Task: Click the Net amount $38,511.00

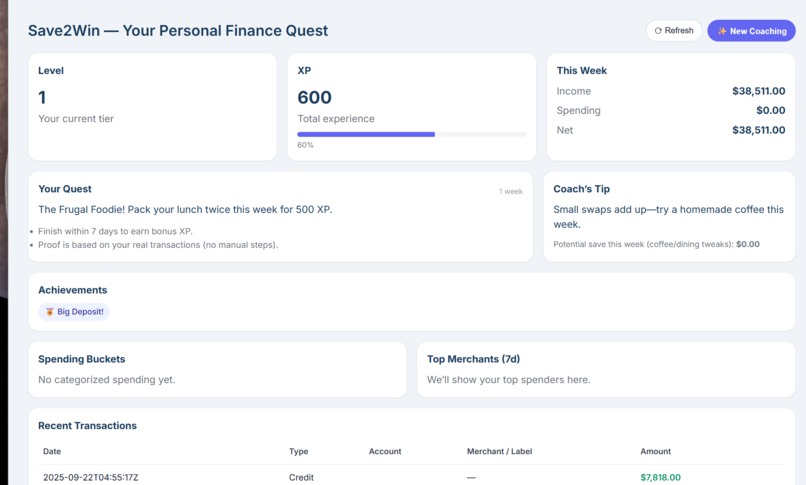Action: (x=758, y=130)
